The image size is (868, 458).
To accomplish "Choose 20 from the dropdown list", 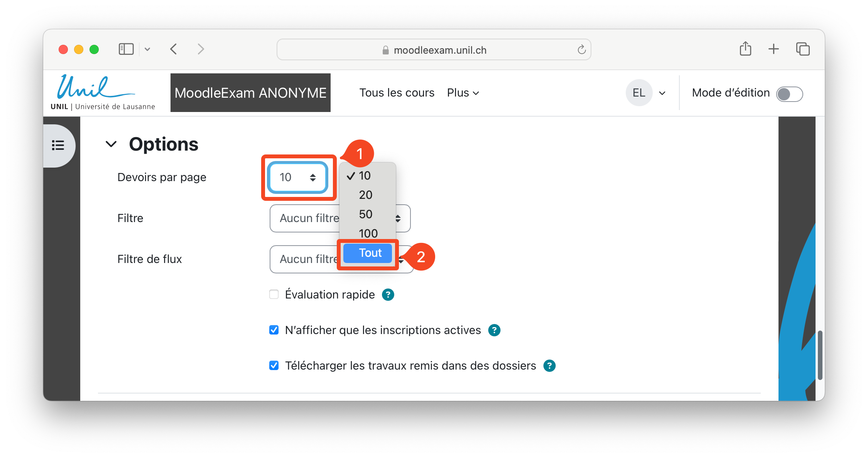I will (x=366, y=195).
